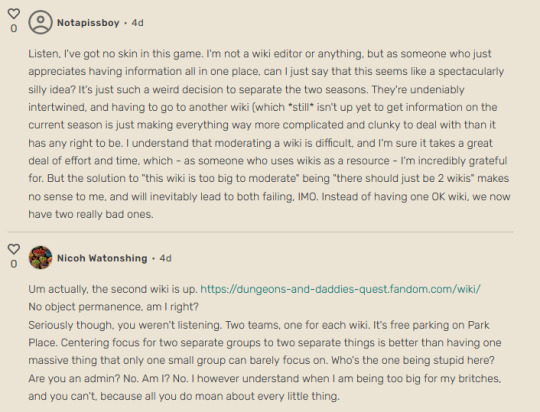Like Notapissboy's comment with the heart icon
This screenshot has width=540, height=412.
tap(14, 14)
